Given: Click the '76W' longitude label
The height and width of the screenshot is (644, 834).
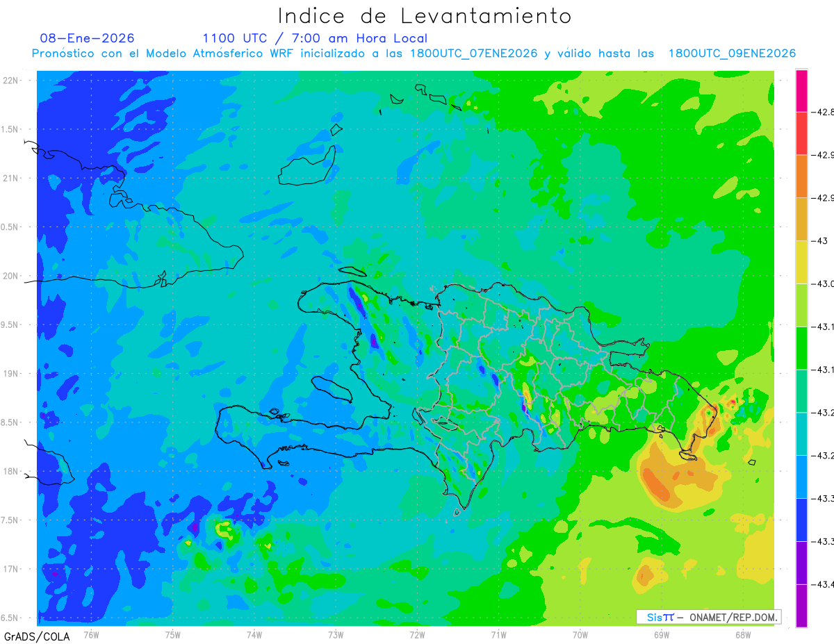Looking at the screenshot, I should (x=91, y=634).
